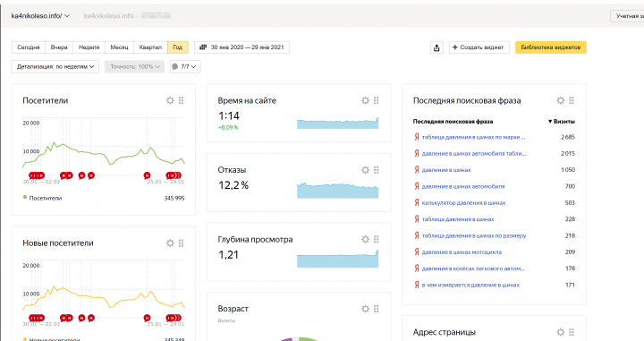644x341 pixels.
Task: Click the export share icon button
Action: (436, 47)
